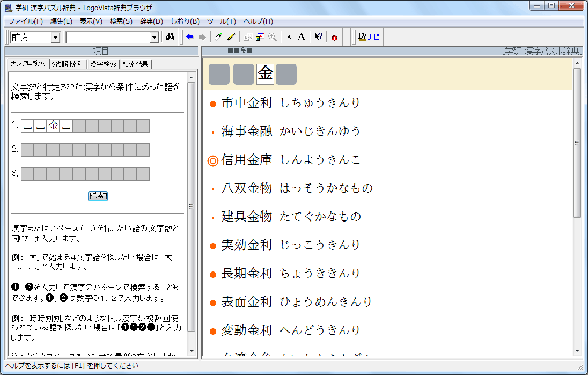Maximize the LogoVista browser window

click(552, 5)
